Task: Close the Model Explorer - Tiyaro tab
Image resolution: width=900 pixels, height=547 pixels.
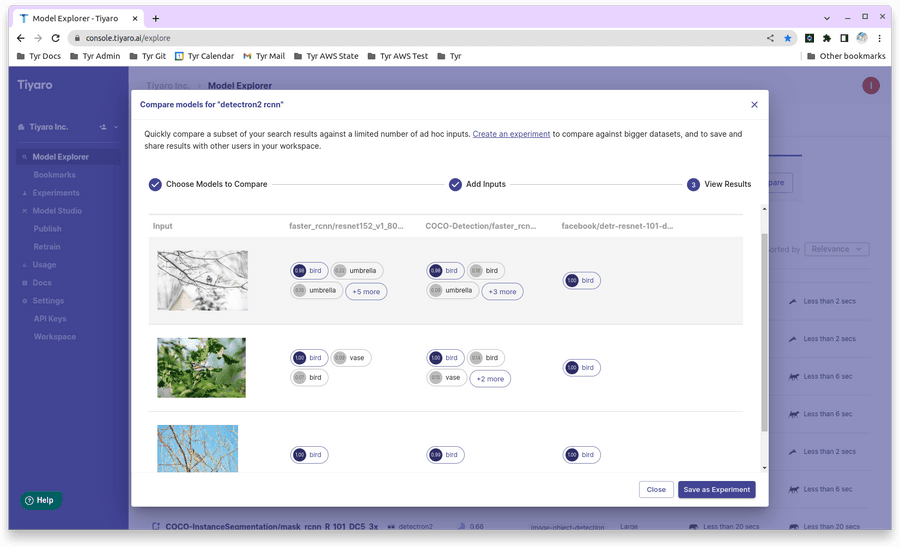Action: pyautogui.click(x=135, y=18)
